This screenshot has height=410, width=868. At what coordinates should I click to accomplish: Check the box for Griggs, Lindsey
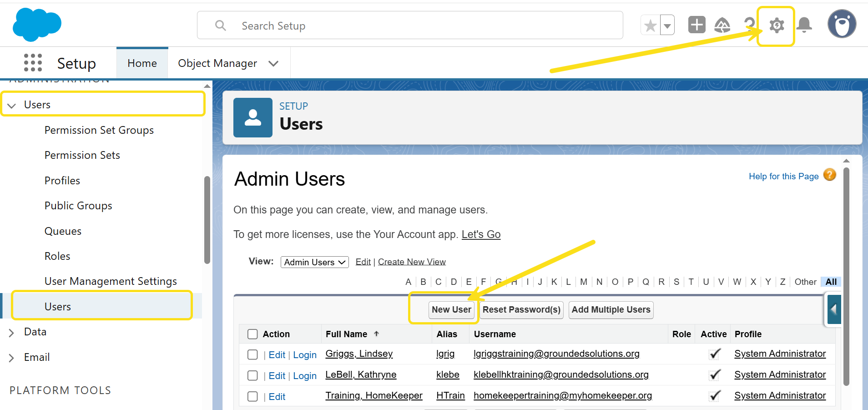pyautogui.click(x=252, y=354)
